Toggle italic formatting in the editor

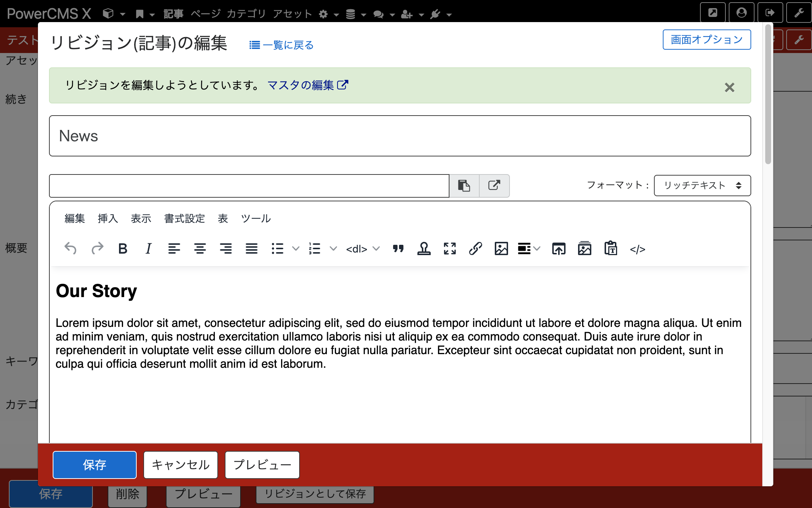[x=148, y=249]
